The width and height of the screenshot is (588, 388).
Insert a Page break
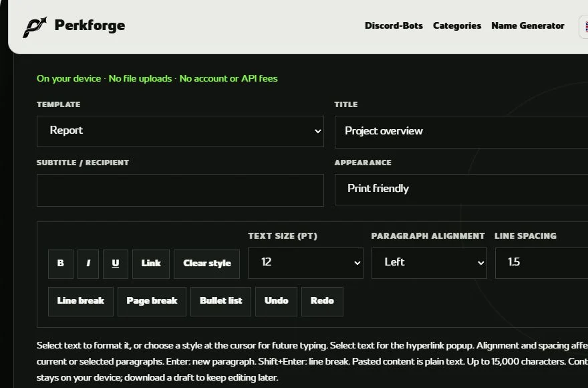tap(152, 301)
